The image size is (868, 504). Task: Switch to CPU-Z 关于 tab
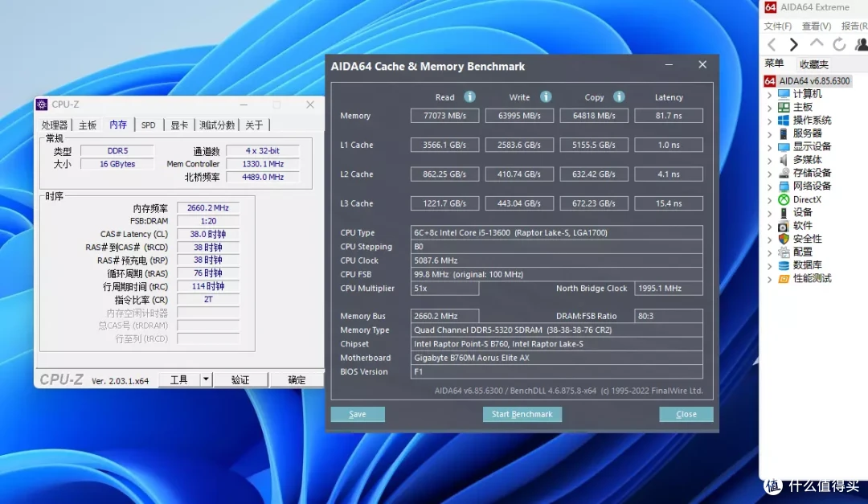point(254,125)
